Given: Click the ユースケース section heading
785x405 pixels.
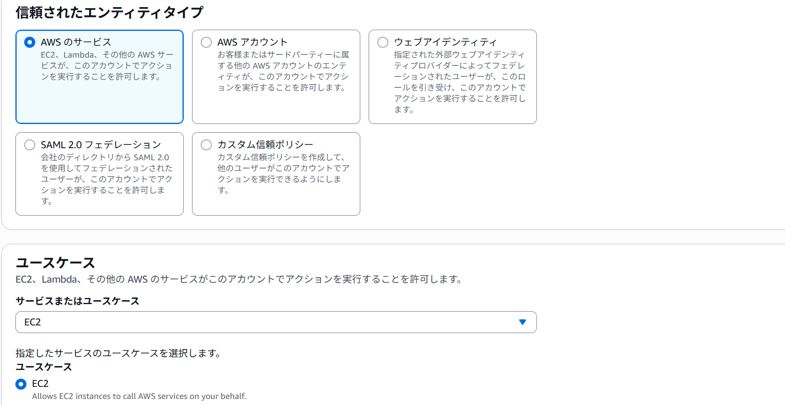Looking at the screenshot, I should click(55, 263).
